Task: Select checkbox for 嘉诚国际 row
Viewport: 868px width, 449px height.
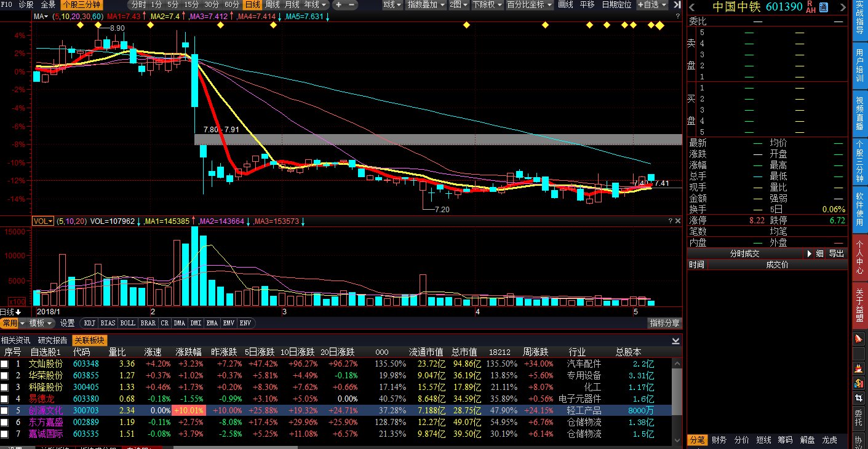Action: point(5,434)
